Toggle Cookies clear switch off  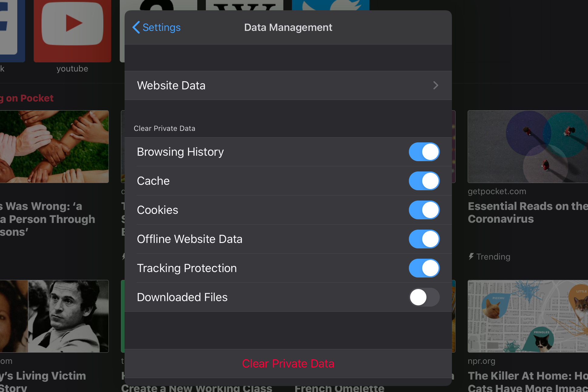pos(423,210)
